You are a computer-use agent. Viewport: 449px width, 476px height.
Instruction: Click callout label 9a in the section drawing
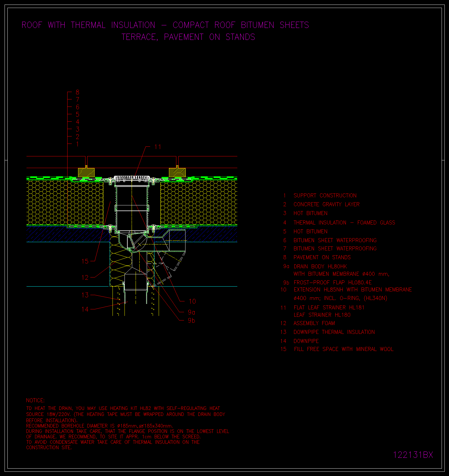(x=191, y=312)
